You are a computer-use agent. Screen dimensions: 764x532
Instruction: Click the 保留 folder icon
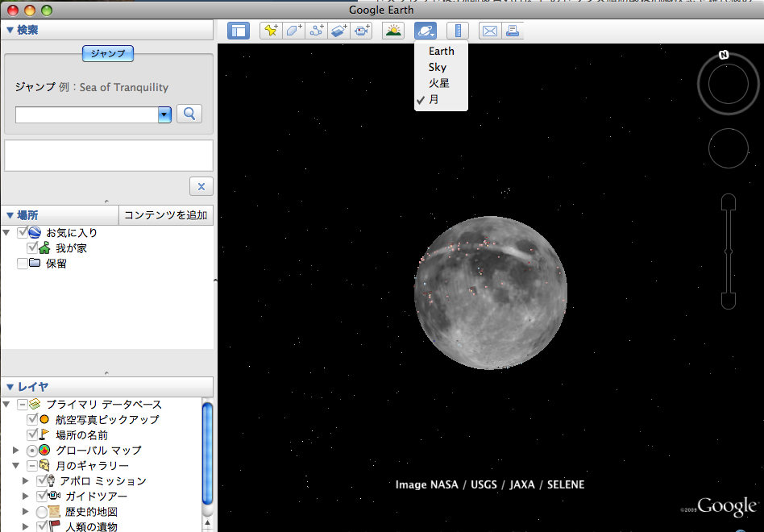[x=35, y=263]
